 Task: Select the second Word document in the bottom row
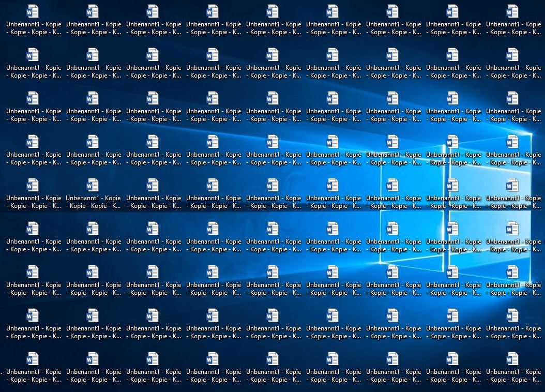94,368
